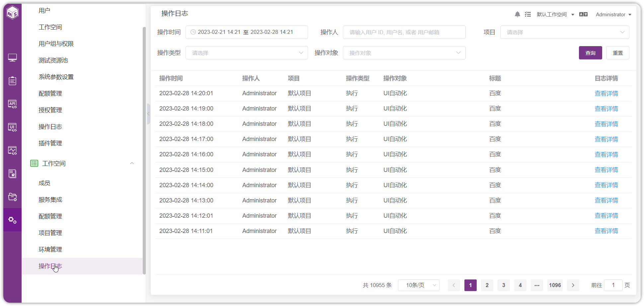644x306 pixels.
Task: View details for the 14:11:01 log entry
Action: click(606, 231)
